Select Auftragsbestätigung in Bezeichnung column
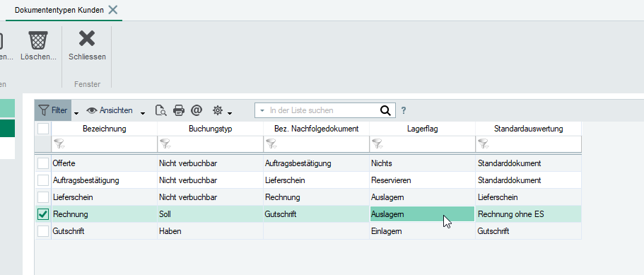The height and width of the screenshot is (275, 644). coord(105,180)
